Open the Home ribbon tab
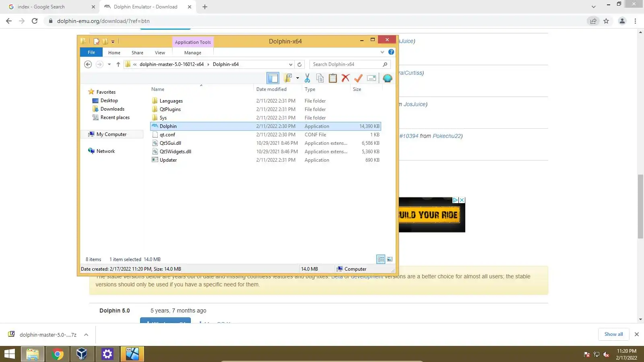The image size is (644, 362). click(114, 53)
